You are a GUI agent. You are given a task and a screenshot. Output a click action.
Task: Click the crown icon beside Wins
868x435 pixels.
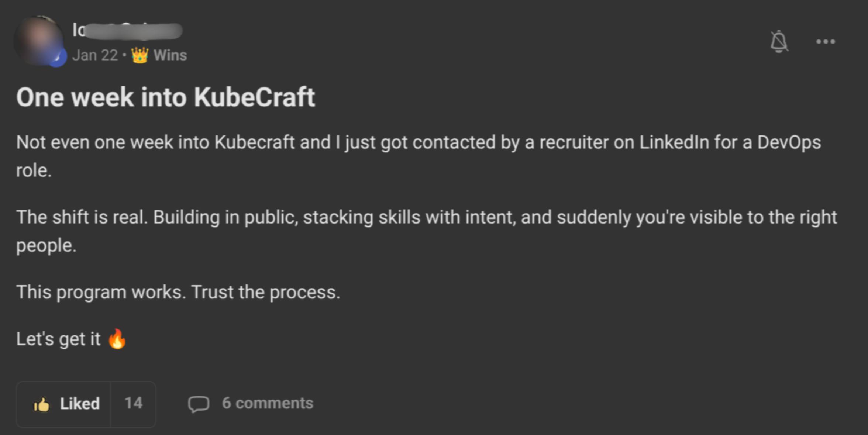(x=140, y=55)
